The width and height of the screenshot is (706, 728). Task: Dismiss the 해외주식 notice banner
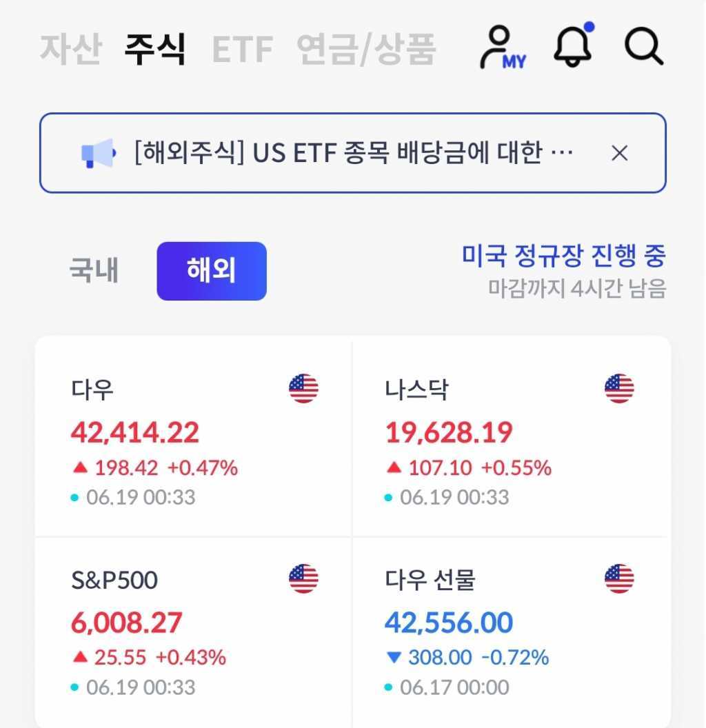coord(620,153)
